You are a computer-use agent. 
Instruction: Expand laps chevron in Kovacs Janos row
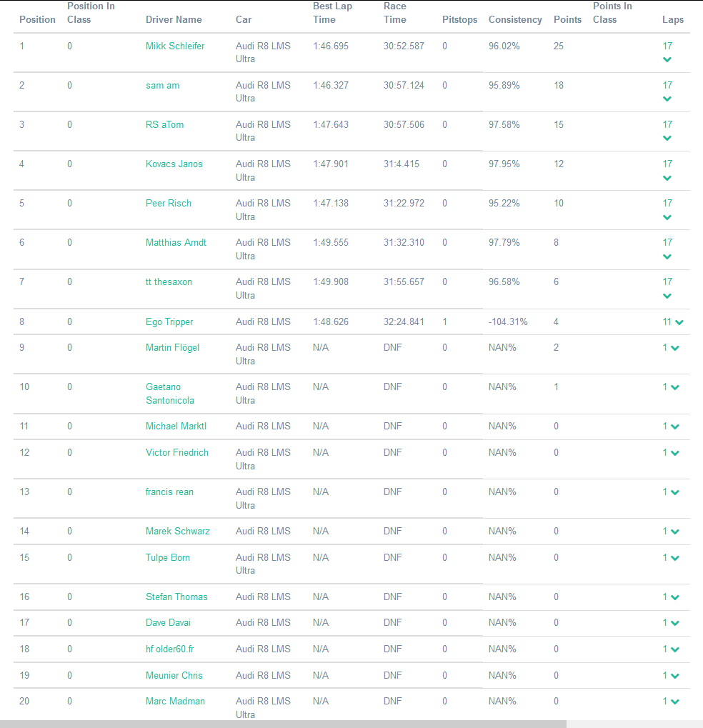pos(667,178)
